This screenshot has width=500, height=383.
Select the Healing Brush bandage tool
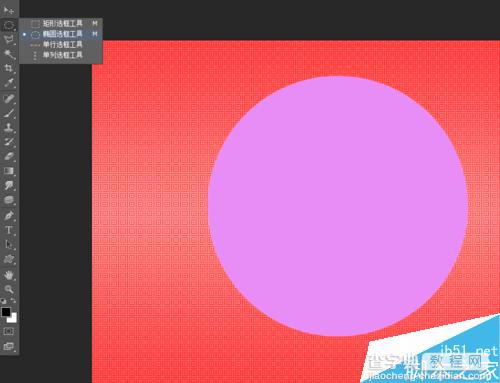pyautogui.click(x=9, y=99)
